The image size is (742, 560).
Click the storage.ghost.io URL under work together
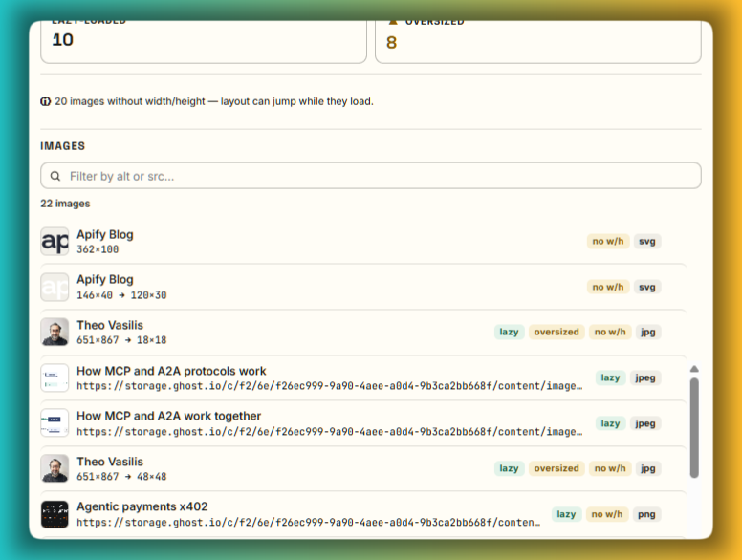330,431
